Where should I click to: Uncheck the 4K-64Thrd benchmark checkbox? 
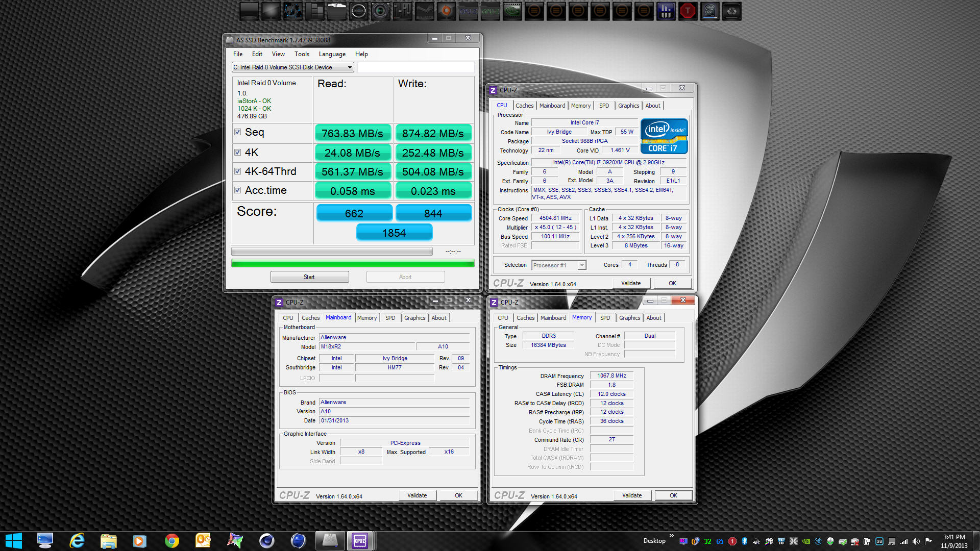coord(237,171)
